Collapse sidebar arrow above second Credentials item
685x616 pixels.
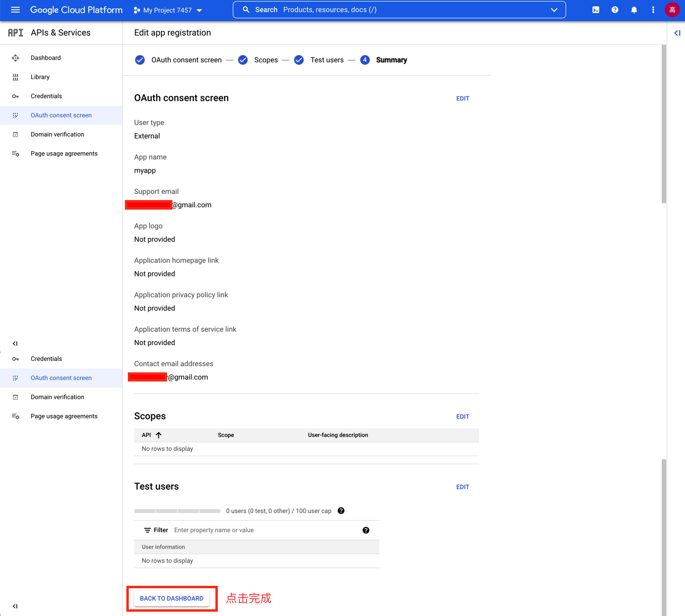[15, 344]
